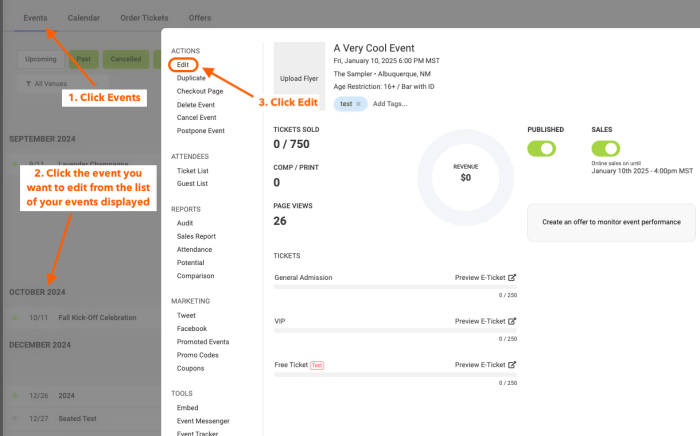Select the Seated Test event row
Viewport: 700px width, 436px height.
coord(83,419)
